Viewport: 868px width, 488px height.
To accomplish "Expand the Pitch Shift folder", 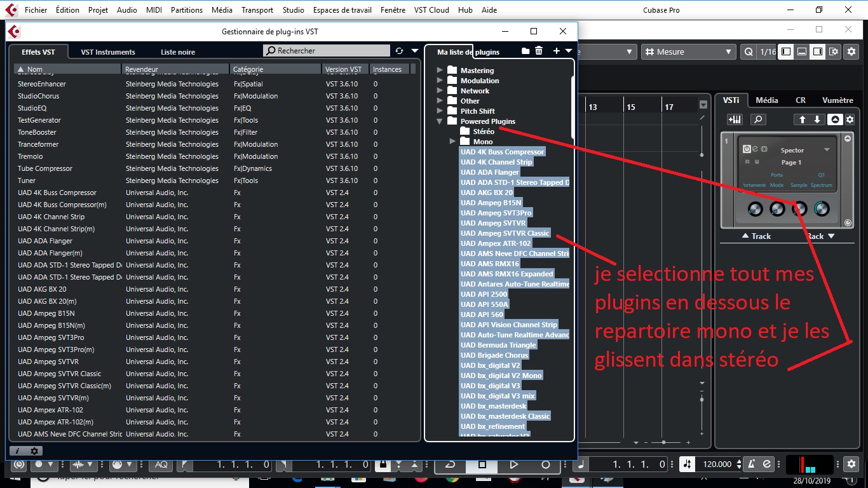I will [x=440, y=111].
